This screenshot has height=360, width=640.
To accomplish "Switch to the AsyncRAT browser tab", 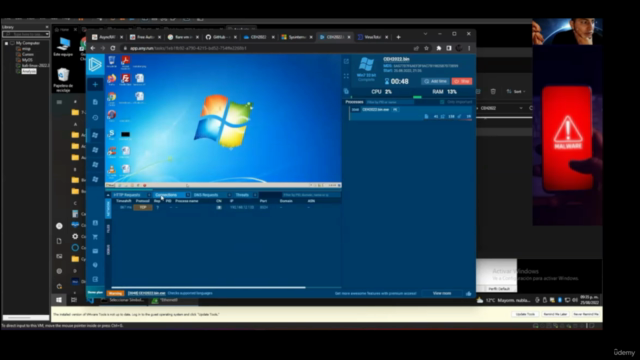I will [x=107, y=37].
